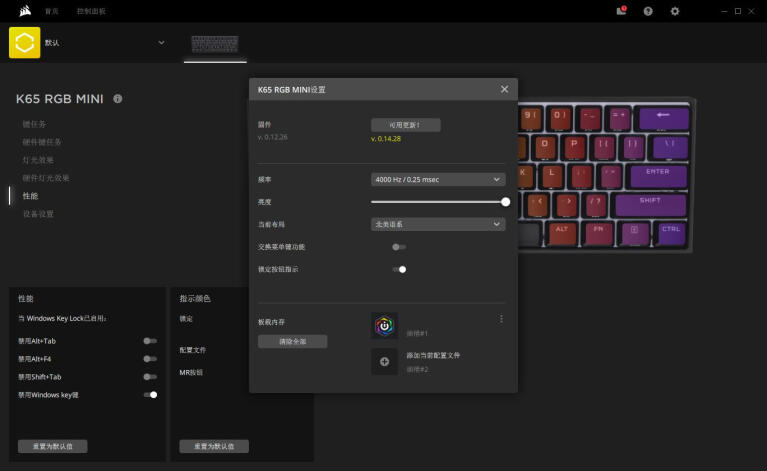Image resolution: width=767 pixels, height=471 pixels.
Task: Select the ALT key on the keyboard image
Action: tap(563, 234)
